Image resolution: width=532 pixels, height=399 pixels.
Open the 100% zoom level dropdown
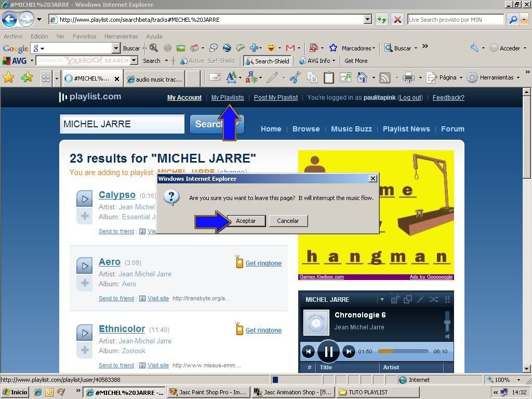click(518, 380)
